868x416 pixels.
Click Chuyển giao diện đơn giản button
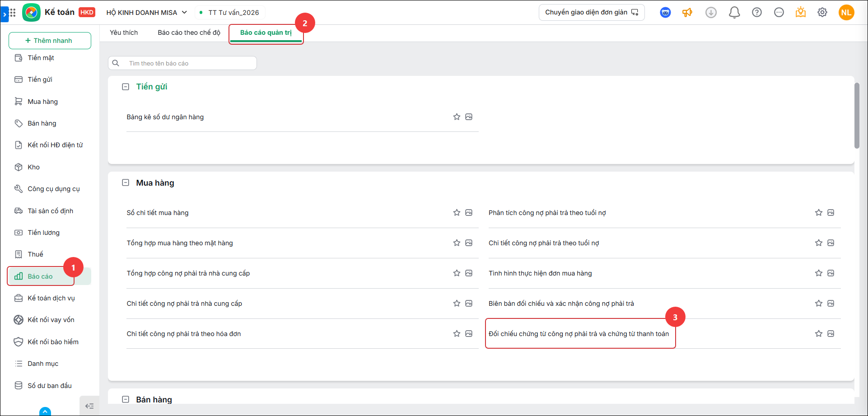click(x=592, y=13)
